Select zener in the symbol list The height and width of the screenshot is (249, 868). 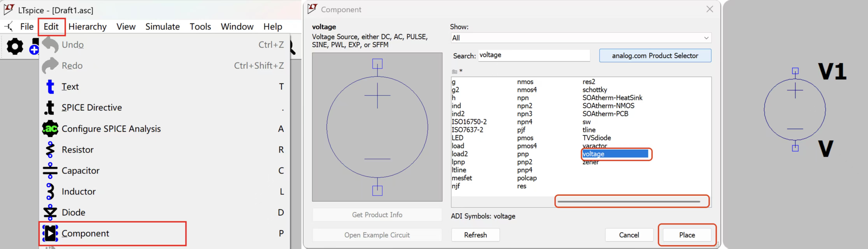coord(591,162)
